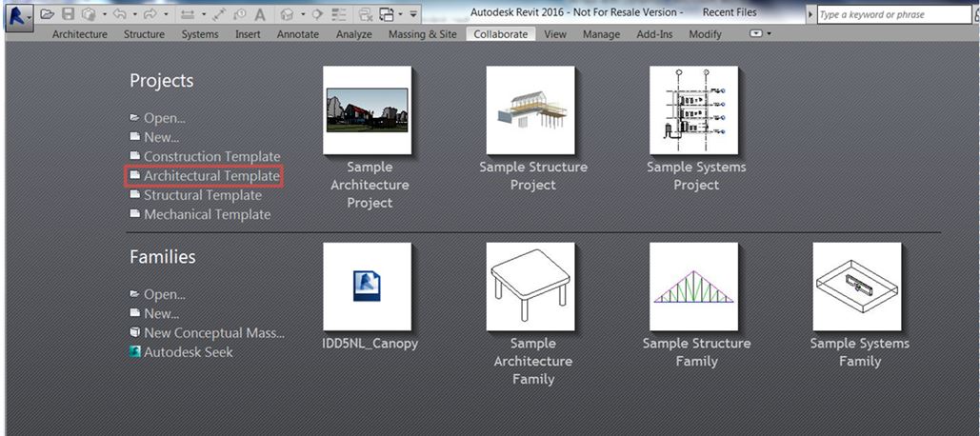The width and height of the screenshot is (980, 436).
Task: Choose the Construction Template link
Action: [x=211, y=156]
